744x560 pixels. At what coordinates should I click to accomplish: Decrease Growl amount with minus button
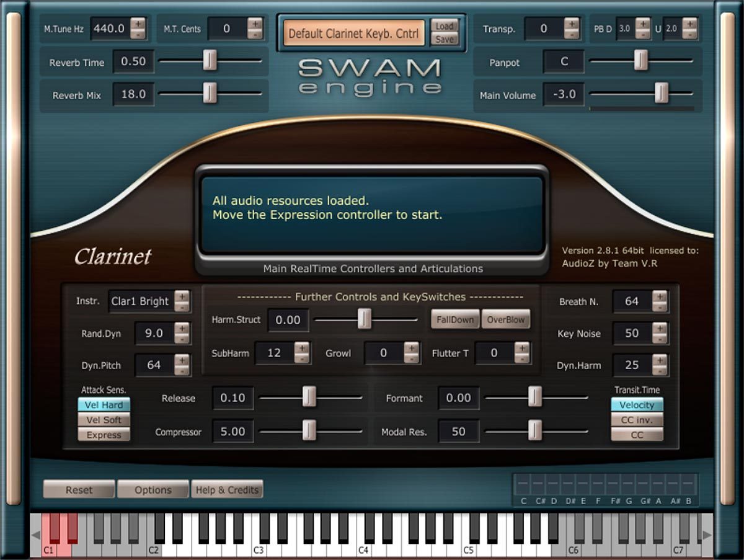[x=411, y=358]
